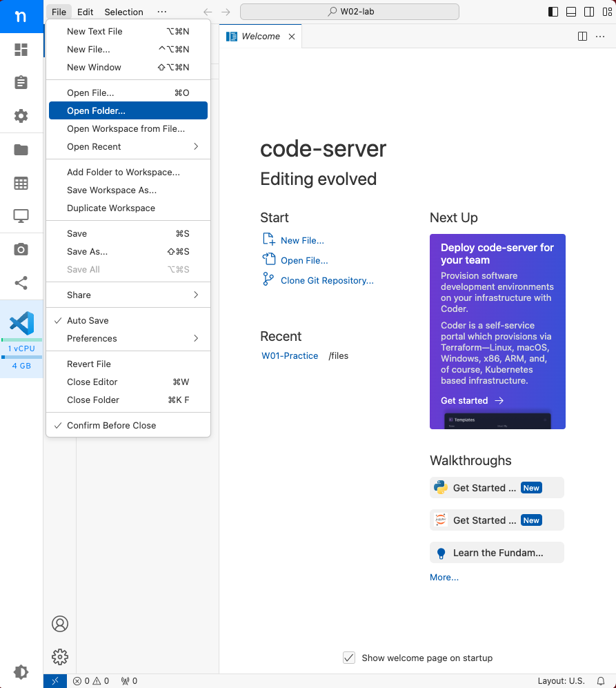
Task: Click the Nuvolos logo icon
Action: point(21,17)
